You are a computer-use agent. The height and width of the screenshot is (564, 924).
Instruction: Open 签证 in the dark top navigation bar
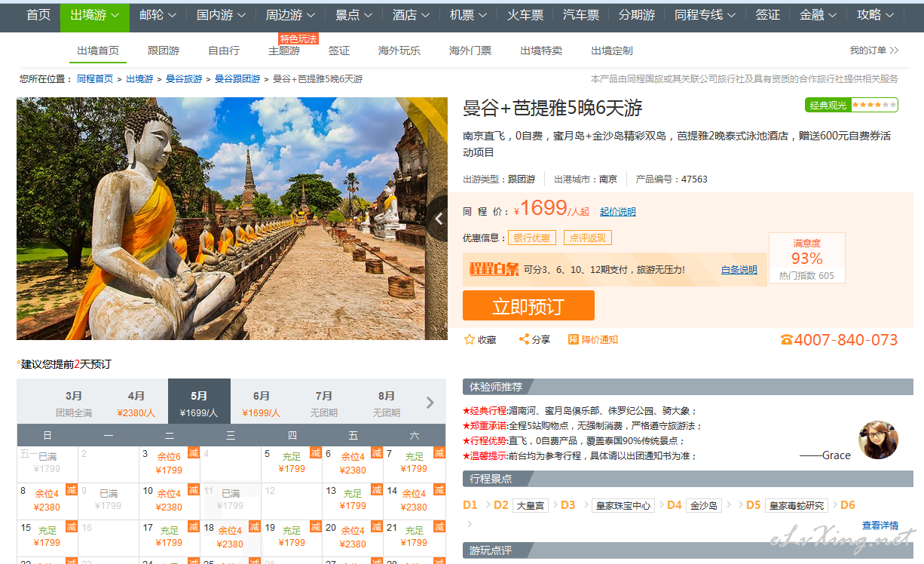[x=768, y=15]
